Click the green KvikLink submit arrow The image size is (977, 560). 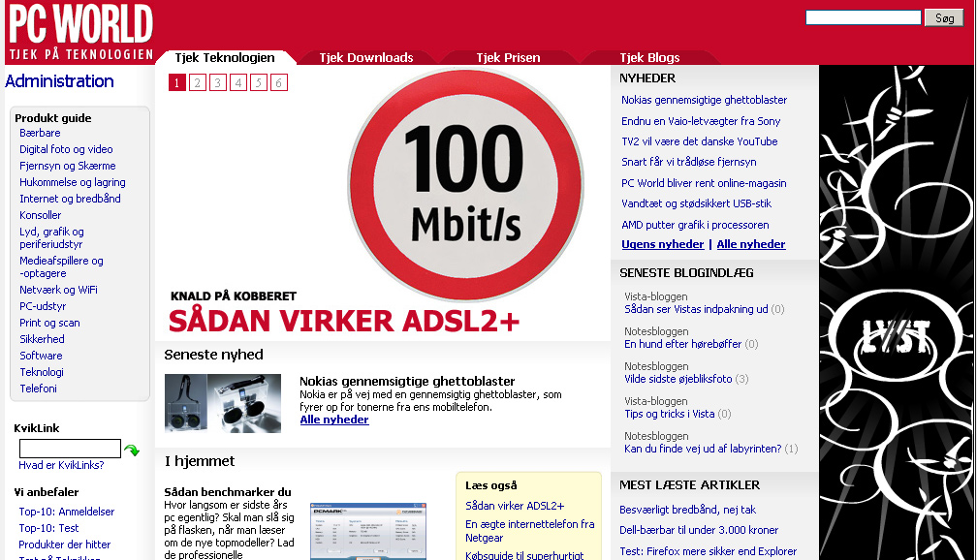click(x=132, y=449)
